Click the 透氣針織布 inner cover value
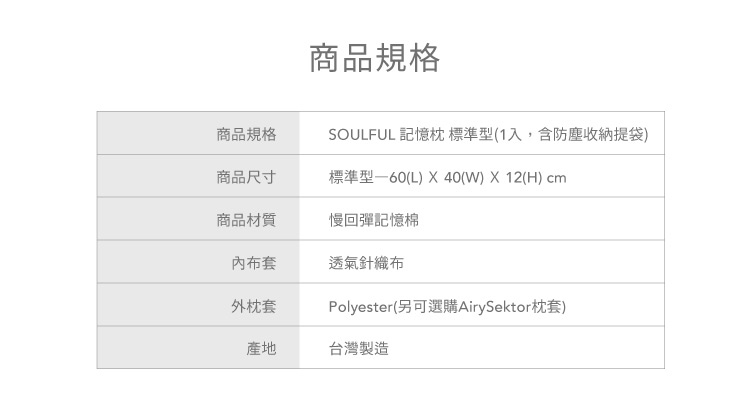This screenshot has width=750, height=408. pos(367,264)
